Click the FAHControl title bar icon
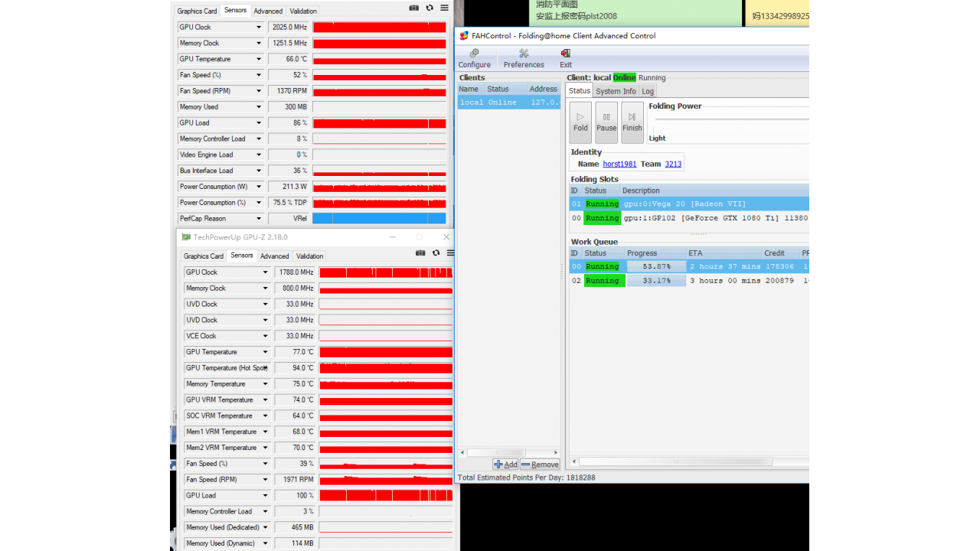Image resolution: width=980 pixels, height=551 pixels. point(465,35)
